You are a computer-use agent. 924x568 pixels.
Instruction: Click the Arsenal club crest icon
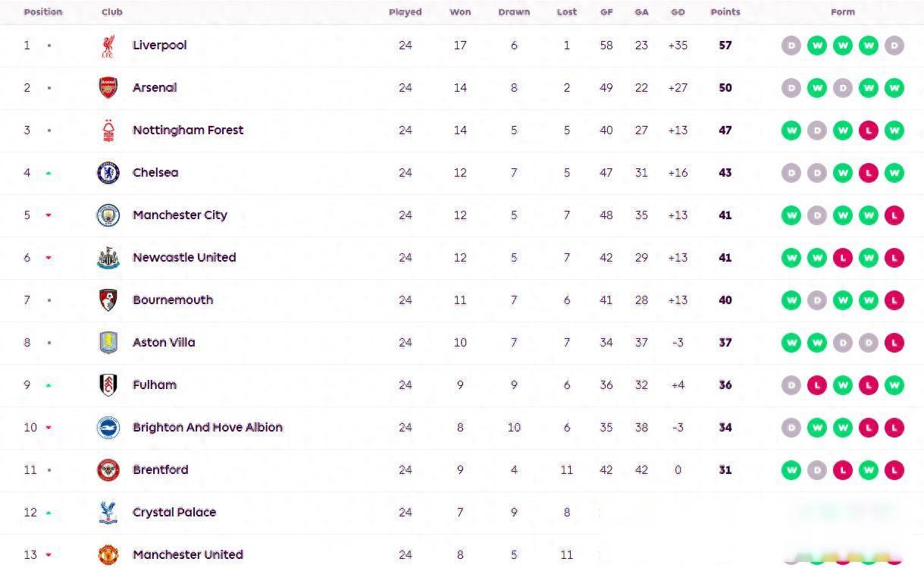pos(108,88)
